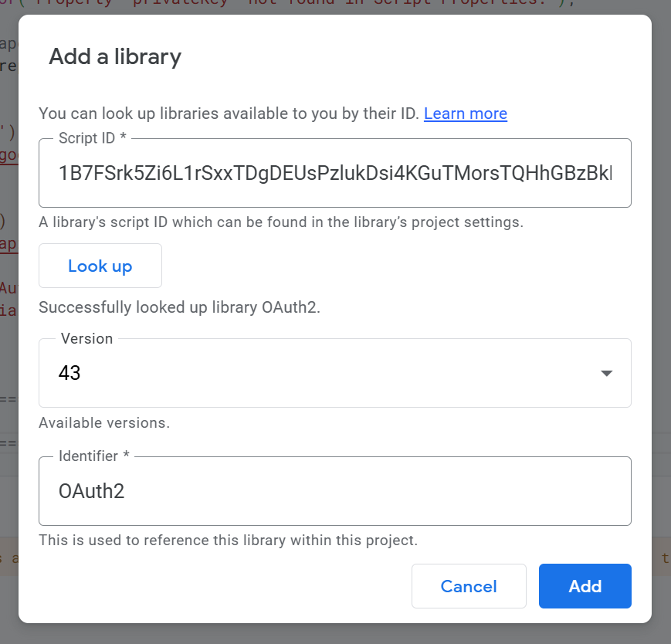Viewport: 671px width, 644px height.
Task: Click the Successfully looked up library message
Action: [x=179, y=307]
